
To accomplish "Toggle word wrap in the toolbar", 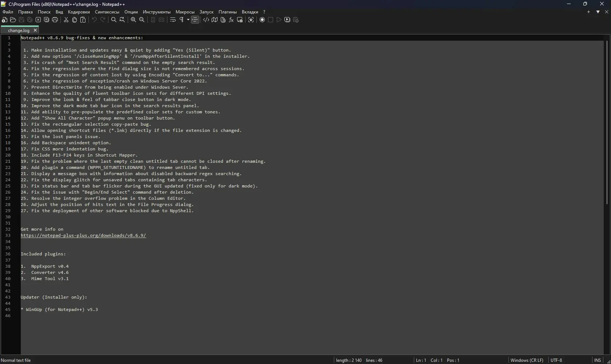I will tap(173, 20).
